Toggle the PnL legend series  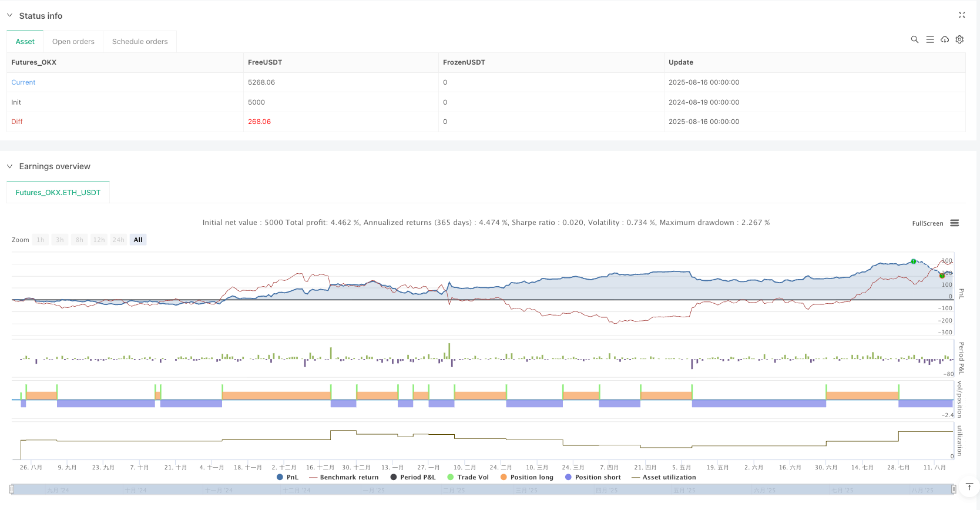(x=287, y=477)
